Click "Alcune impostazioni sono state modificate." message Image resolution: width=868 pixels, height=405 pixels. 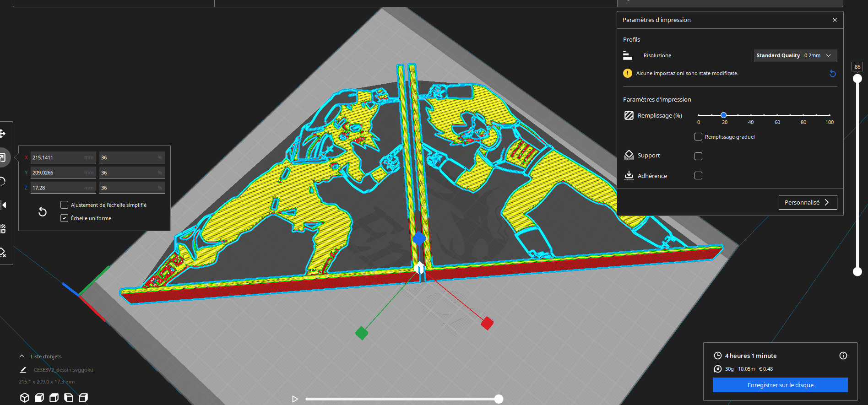click(687, 73)
